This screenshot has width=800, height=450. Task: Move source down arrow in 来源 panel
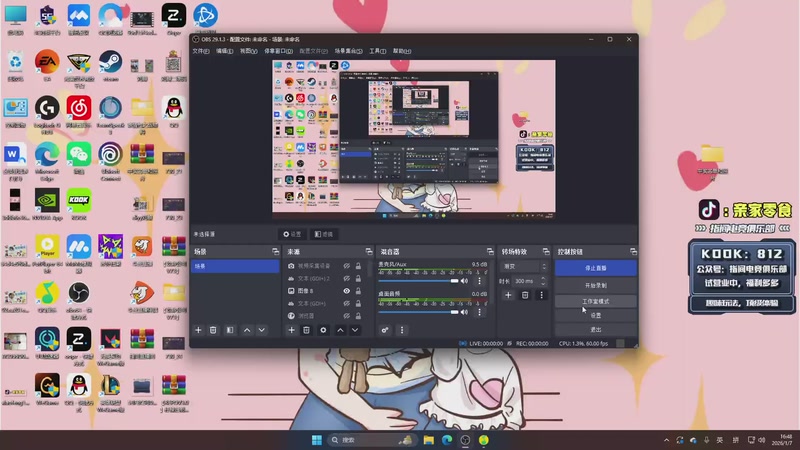point(355,330)
